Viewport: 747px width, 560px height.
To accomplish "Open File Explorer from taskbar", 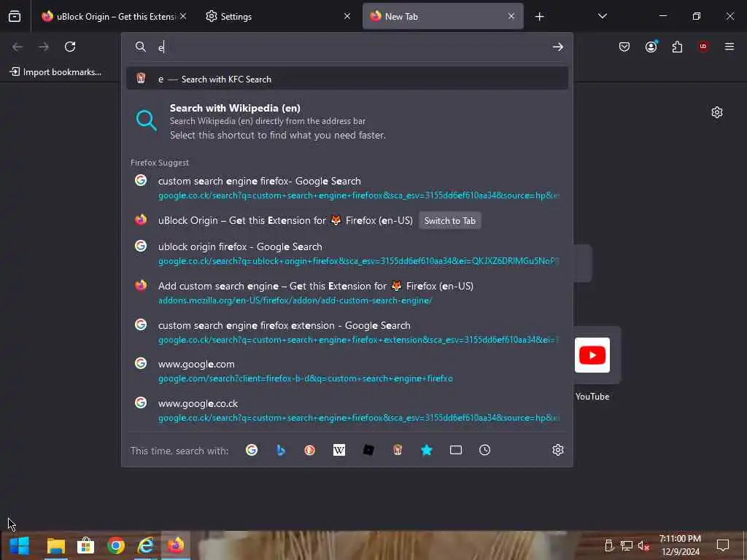I will tap(55, 545).
